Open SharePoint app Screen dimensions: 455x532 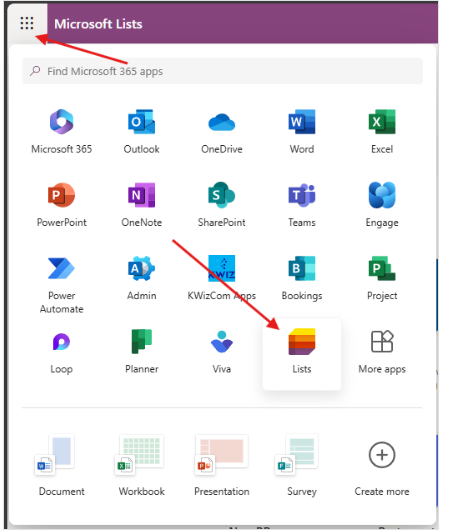coord(222,205)
